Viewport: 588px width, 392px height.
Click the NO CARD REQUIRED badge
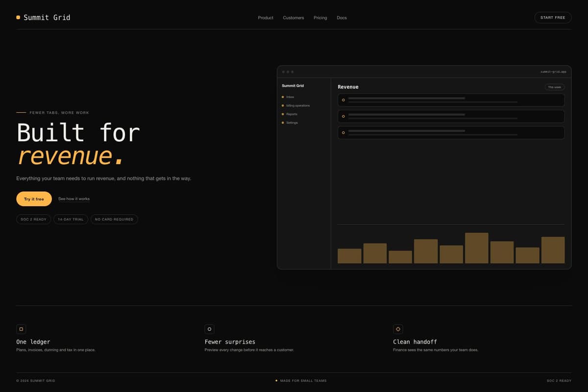pyautogui.click(x=114, y=219)
